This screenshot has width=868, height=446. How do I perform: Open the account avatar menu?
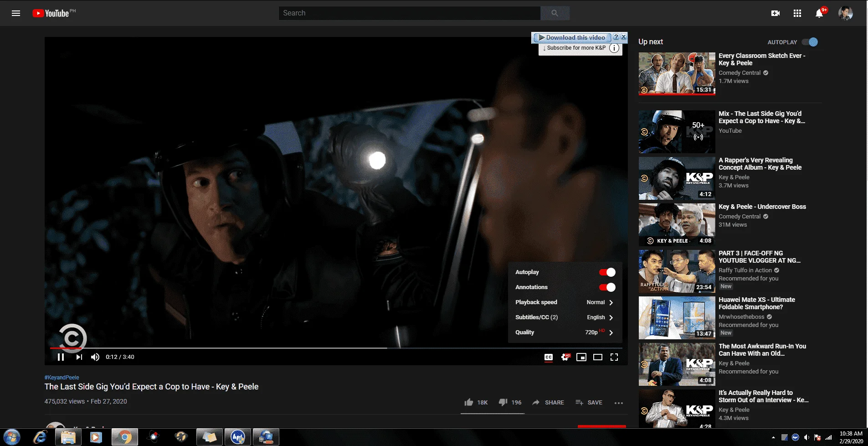click(846, 13)
